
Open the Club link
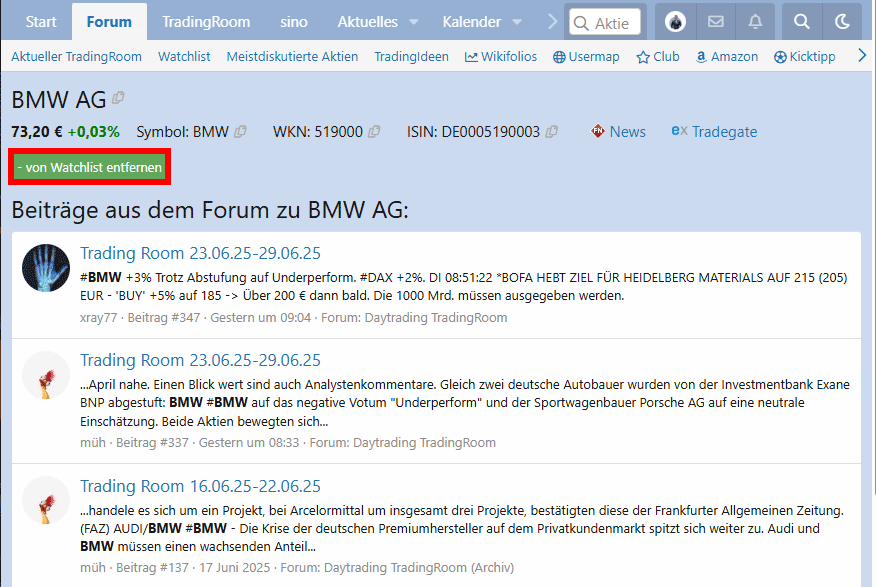point(658,56)
